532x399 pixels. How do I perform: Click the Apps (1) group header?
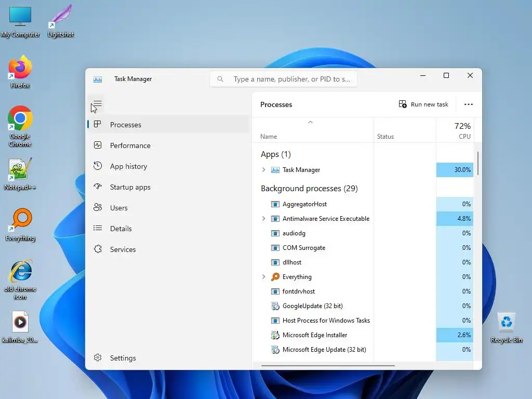(275, 154)
